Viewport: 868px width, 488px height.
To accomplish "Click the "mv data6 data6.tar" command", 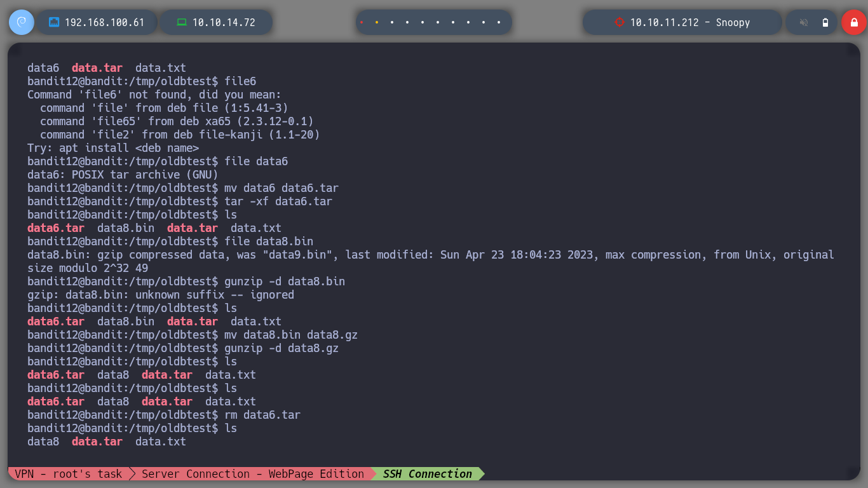I will click(x=281, y=188).
